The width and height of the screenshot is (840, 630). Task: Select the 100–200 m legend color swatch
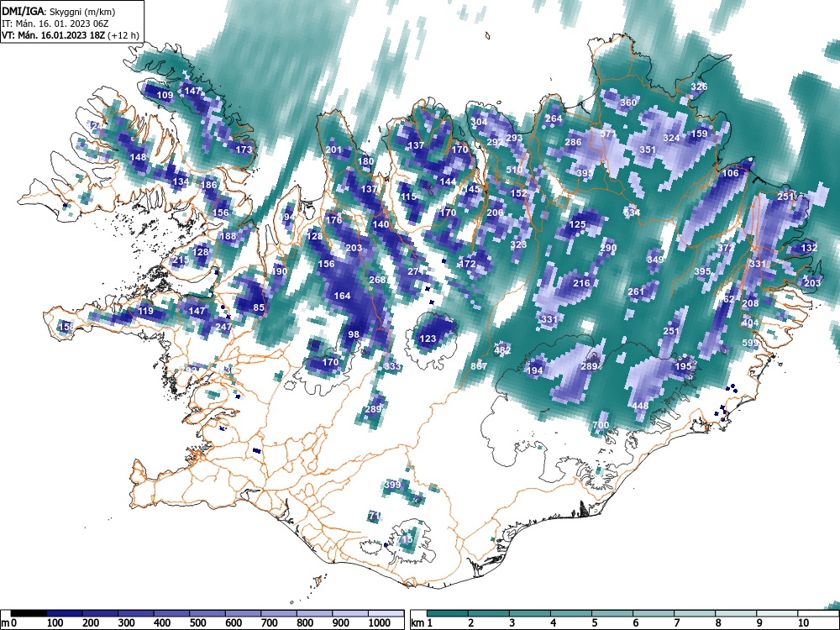tap(65, 613)
